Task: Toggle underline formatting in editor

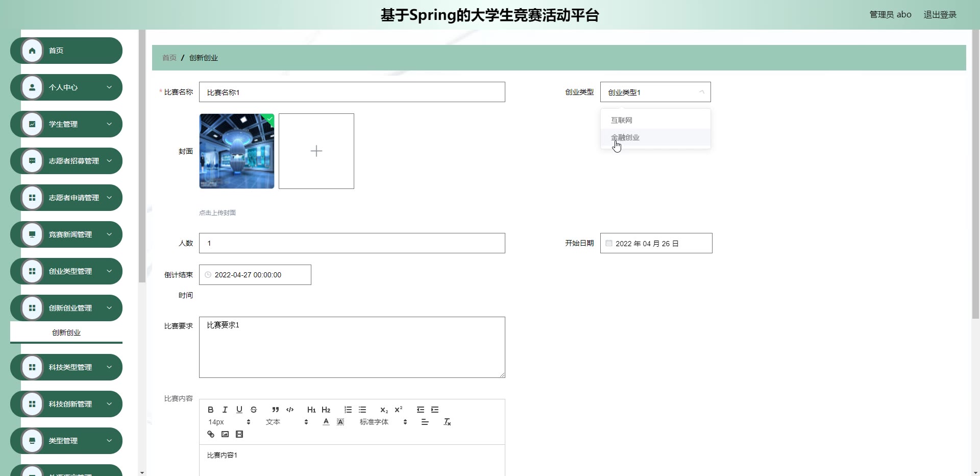Action: pos(239,410)
